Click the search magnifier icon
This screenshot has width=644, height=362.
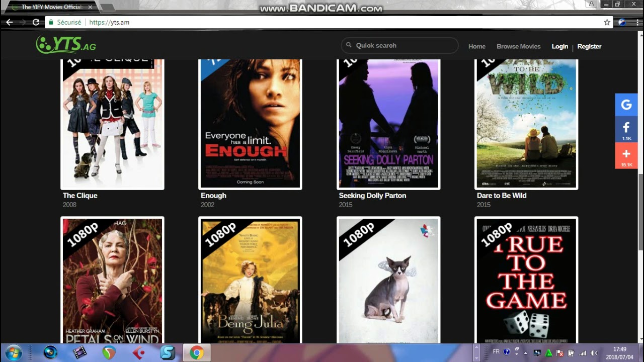click(349, 45)
